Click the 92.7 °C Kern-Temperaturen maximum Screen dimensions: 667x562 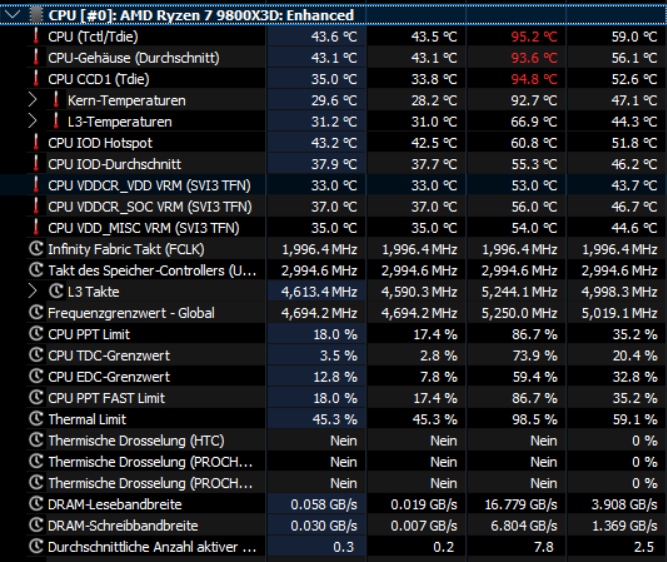click(534, 100)
